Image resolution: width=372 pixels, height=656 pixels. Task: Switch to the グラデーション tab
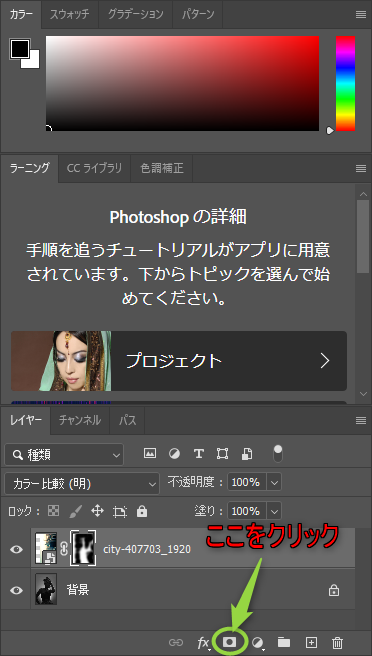[x=135, y=14]
